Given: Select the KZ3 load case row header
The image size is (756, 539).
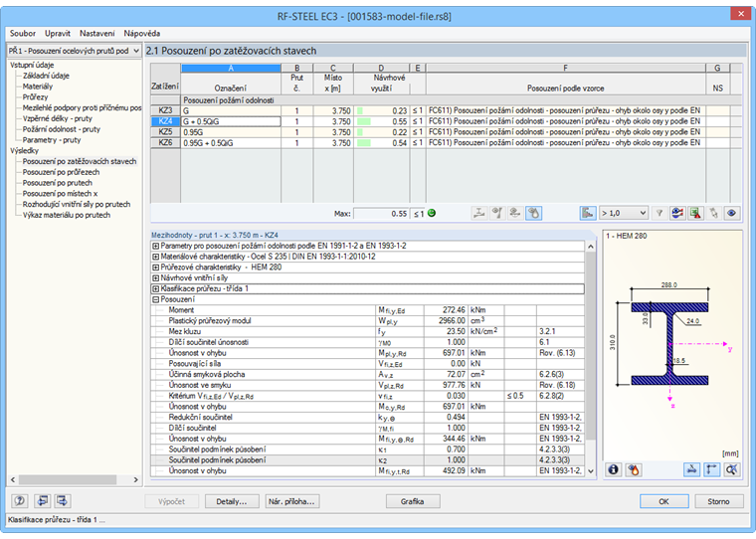Looking at the screenshot, I should pyautogui.click(x=165, y=110).
